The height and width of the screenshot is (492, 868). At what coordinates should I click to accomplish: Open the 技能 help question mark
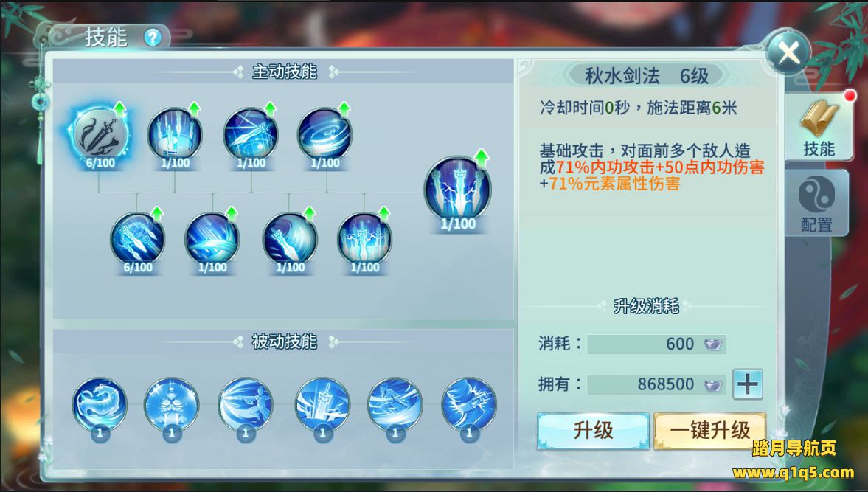(153, 38)
